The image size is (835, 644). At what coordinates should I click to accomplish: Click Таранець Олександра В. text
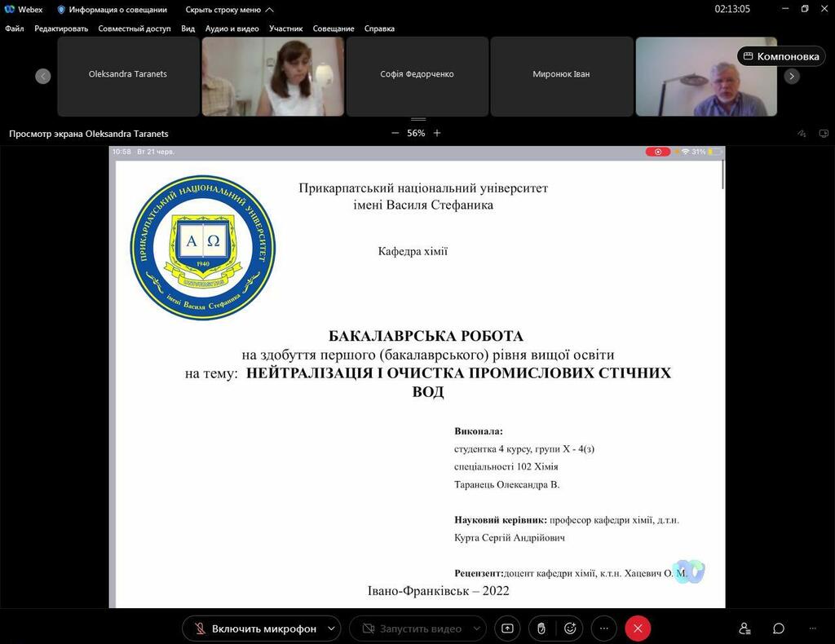click(507, 484)
